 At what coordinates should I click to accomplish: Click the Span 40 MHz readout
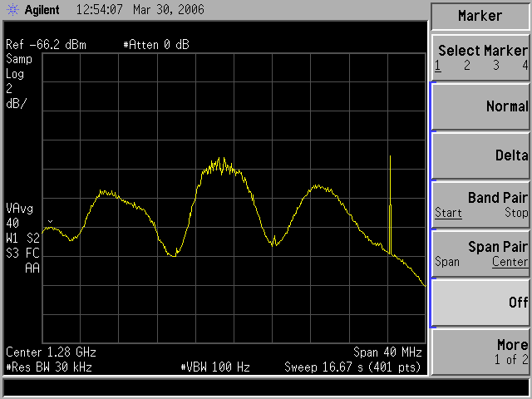click(x=388, y=352)
